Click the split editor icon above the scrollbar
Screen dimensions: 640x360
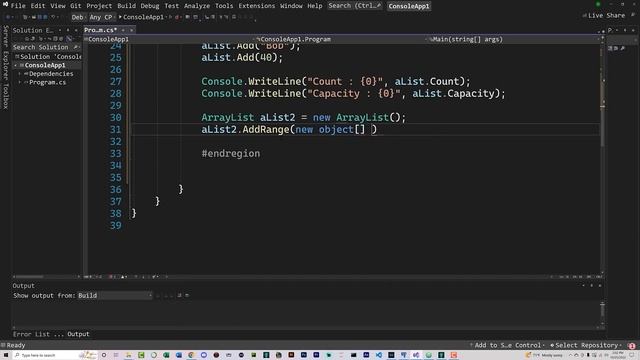point(602,39)
